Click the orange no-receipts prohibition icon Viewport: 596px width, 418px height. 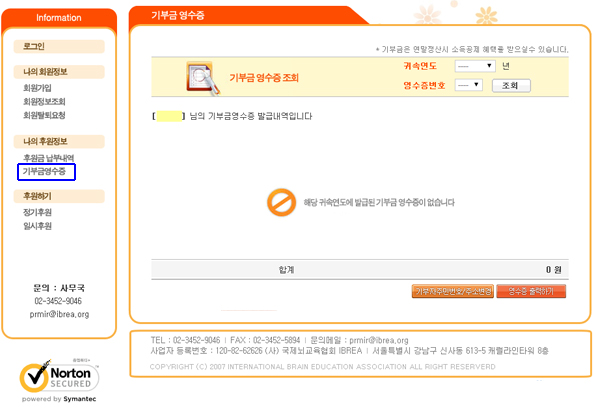pyautogui.click(x=281, y=202)
